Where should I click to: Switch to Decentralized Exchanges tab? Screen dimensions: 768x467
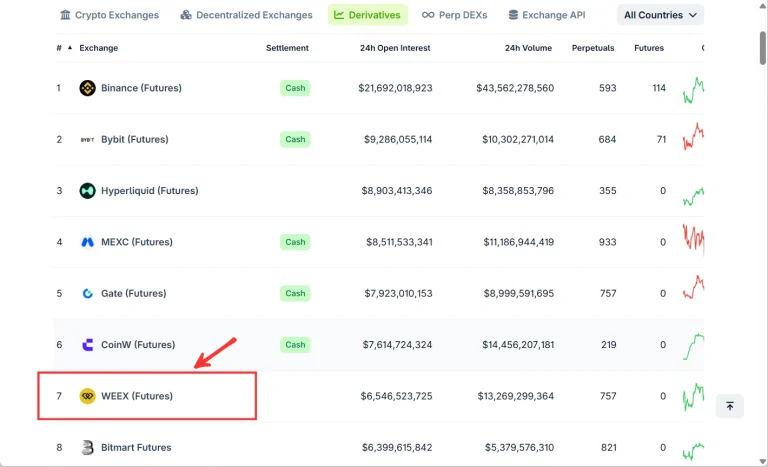coord(246,15)
